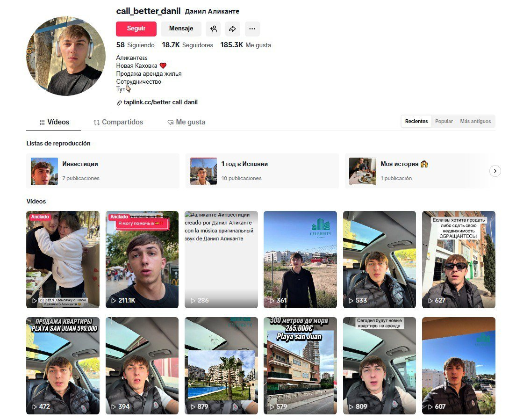
Task: Open the taplink.cc/better_call_danil link
Action: (x=161, y=102)
